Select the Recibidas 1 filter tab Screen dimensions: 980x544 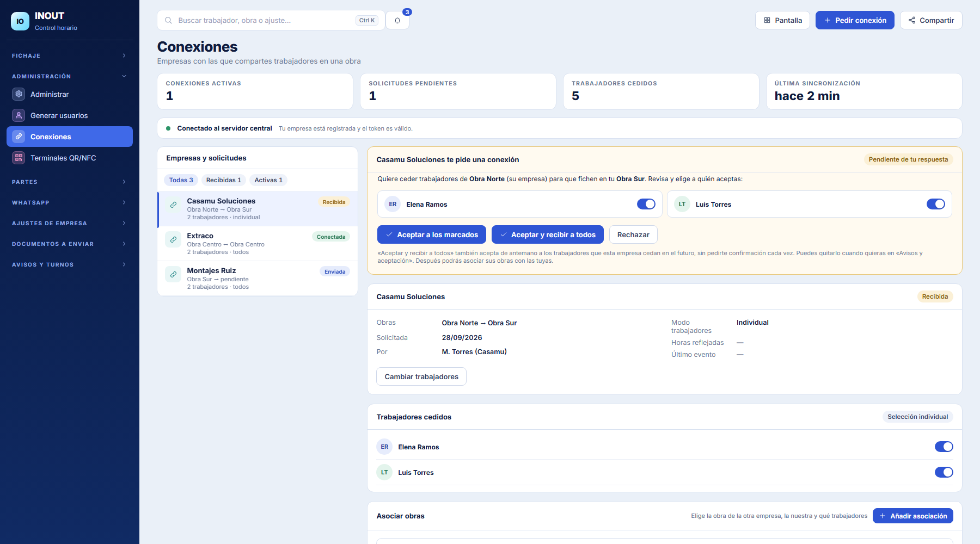(224, 180)
